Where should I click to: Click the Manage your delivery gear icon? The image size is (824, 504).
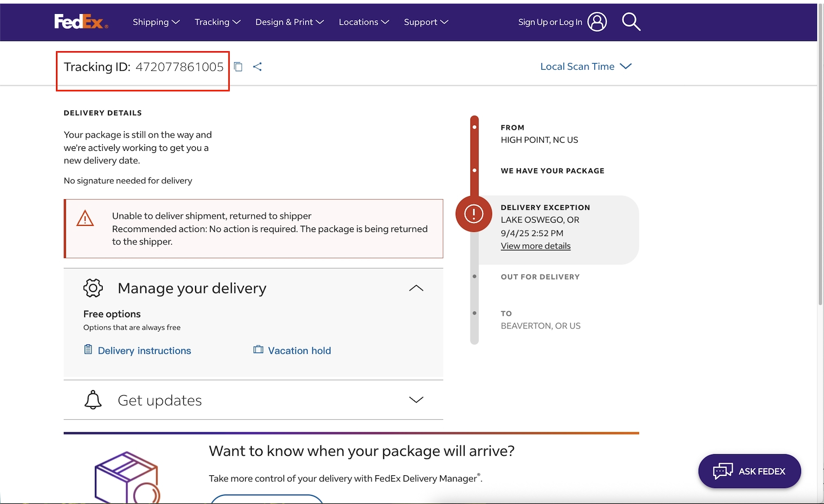pos(93,288)
